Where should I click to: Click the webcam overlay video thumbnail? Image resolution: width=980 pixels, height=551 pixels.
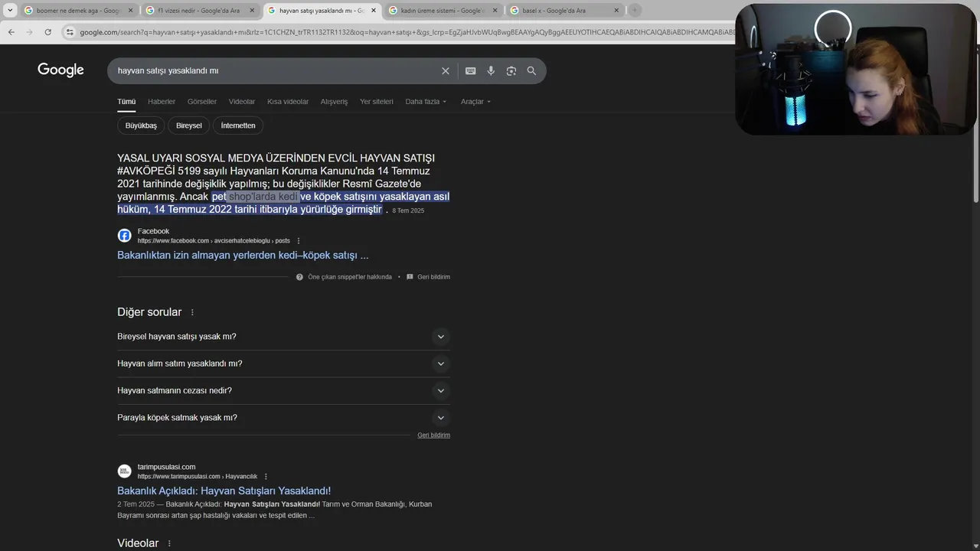click(x=855, y=69)
